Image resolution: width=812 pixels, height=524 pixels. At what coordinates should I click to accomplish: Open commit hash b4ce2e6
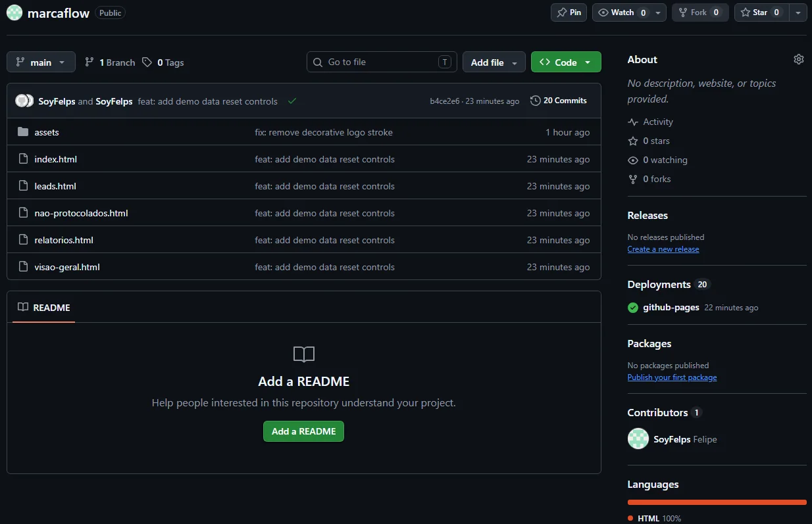click(445, 101)
